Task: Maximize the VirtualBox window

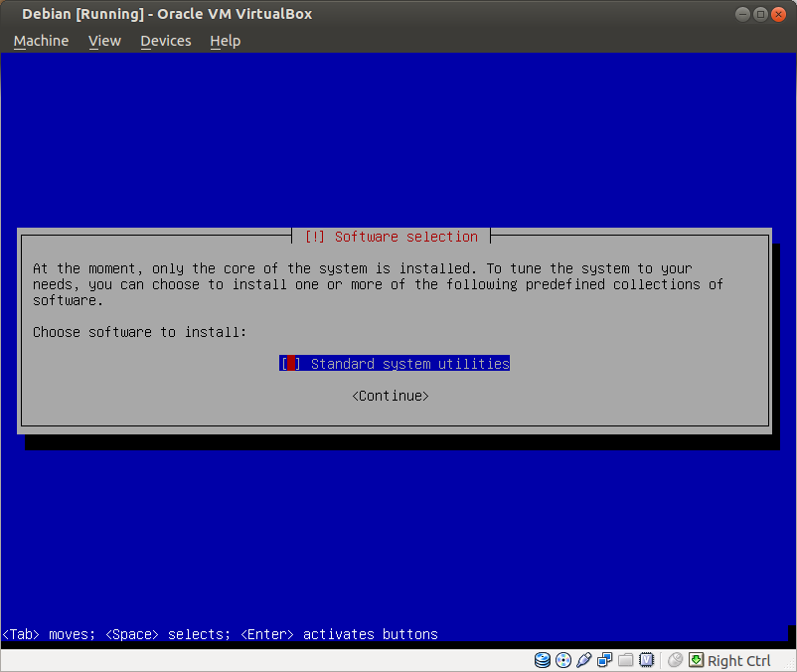Action: [762, 14]
